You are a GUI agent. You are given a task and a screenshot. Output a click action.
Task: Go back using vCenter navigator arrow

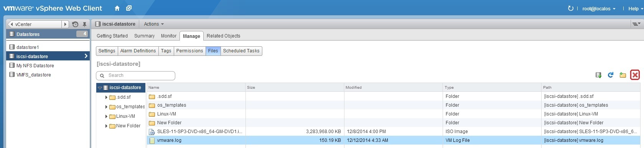click(11, 24)
